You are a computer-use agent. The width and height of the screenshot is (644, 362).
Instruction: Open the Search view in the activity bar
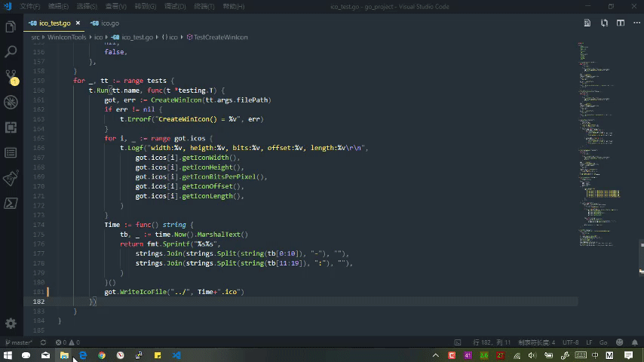click(x=11, y=52)
